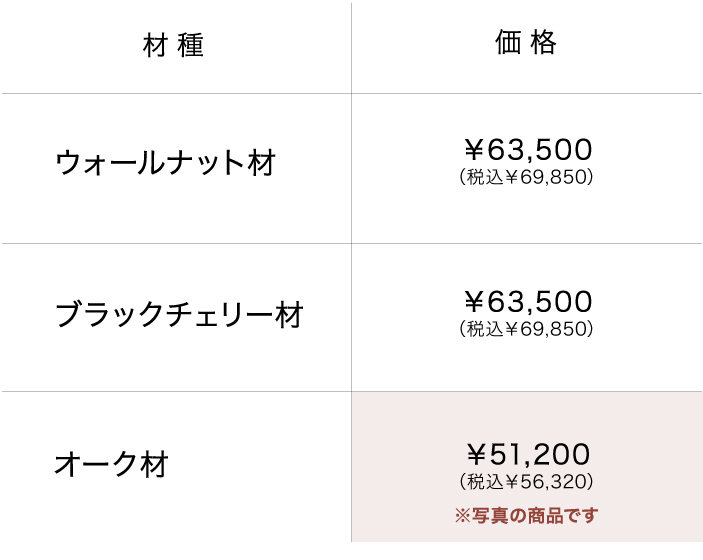Click the 材種 column header
Screen dimensions: 703x560
(174, 46)
